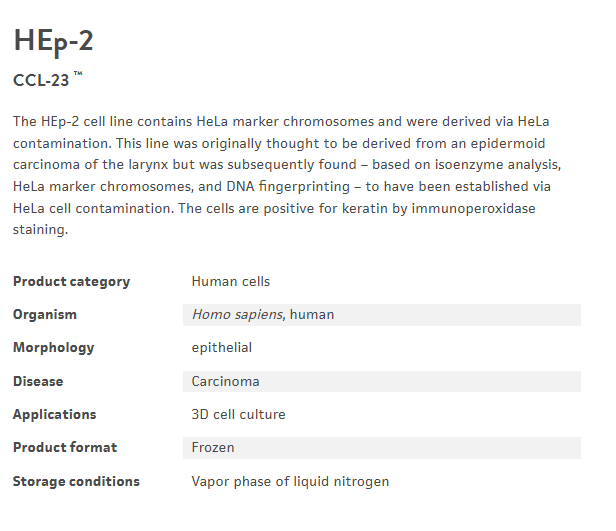Select the Human cells value

click(x=230, y=282)
